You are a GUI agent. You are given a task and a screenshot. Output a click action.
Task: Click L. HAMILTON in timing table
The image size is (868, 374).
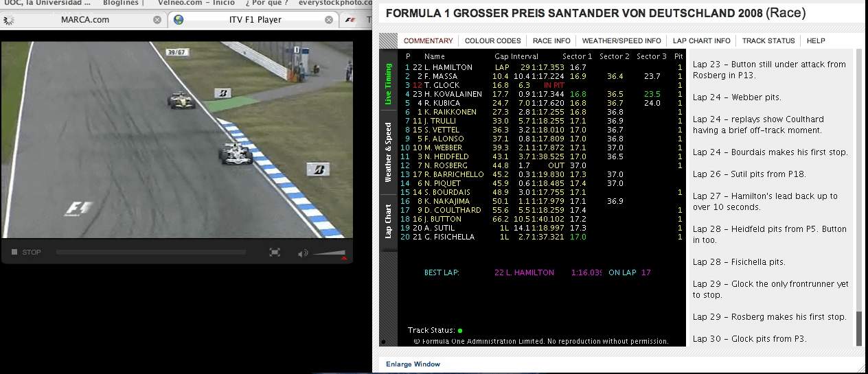click(x=448, y=67)
